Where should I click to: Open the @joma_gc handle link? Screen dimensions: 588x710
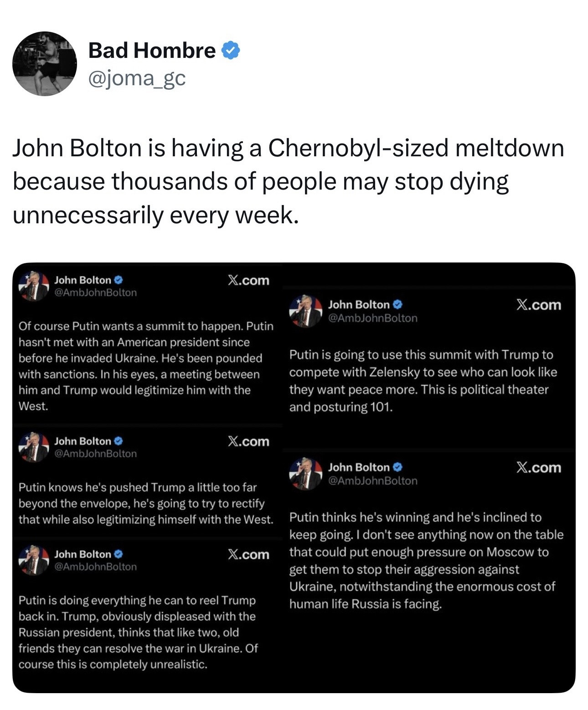tap(137, 78)
